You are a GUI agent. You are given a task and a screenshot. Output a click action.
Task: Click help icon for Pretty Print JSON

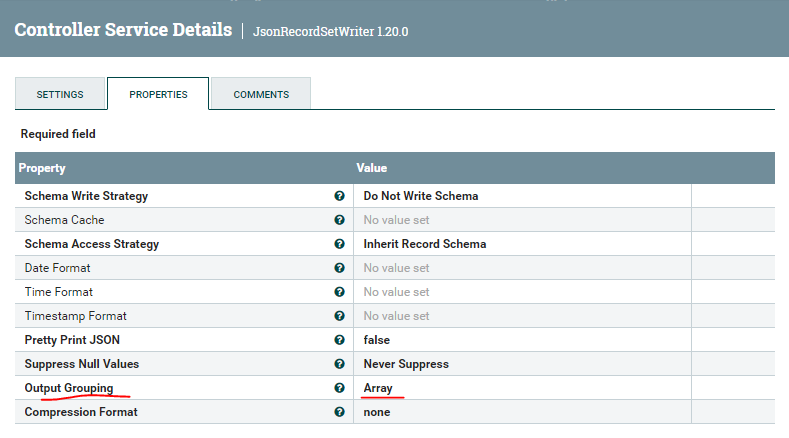[340, 340]
